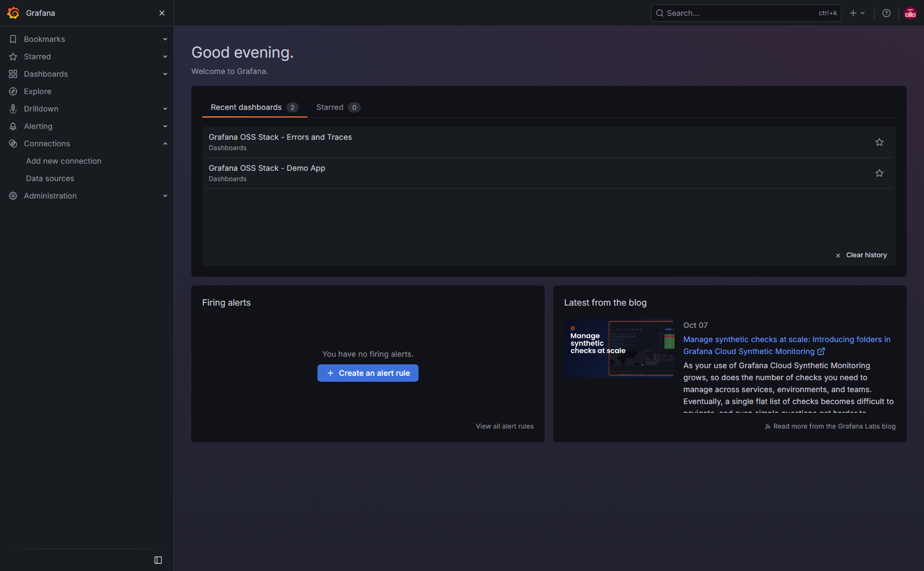Open the Starred sidebar section
The height and width of the screenshot is (571, 924).
tap(38, 57)
